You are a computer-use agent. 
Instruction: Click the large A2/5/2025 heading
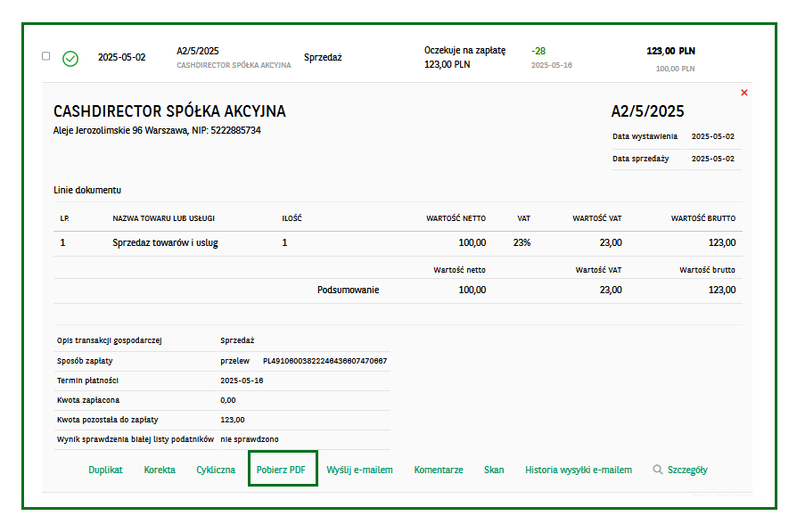click(x=647, y=111)
